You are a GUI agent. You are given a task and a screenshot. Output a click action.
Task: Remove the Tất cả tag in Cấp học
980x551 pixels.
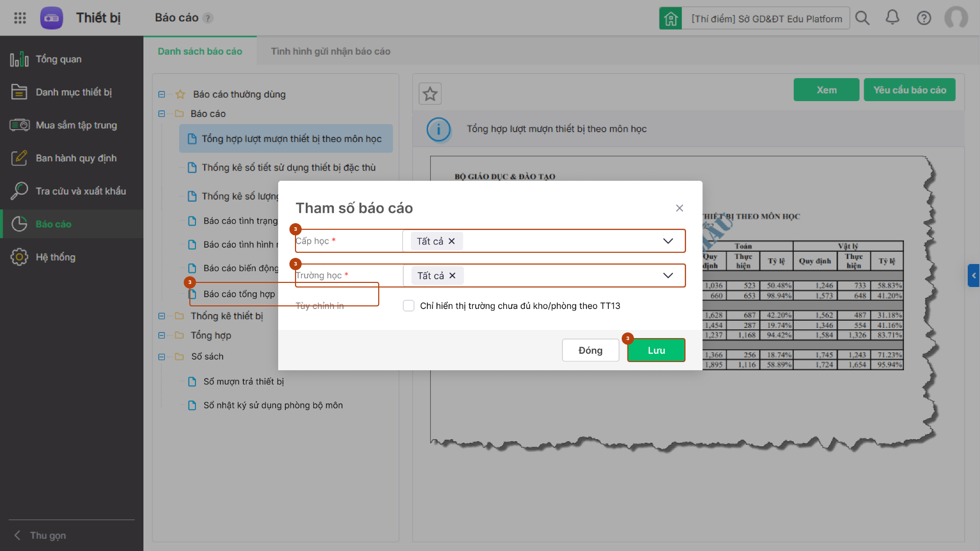[452, 241]
